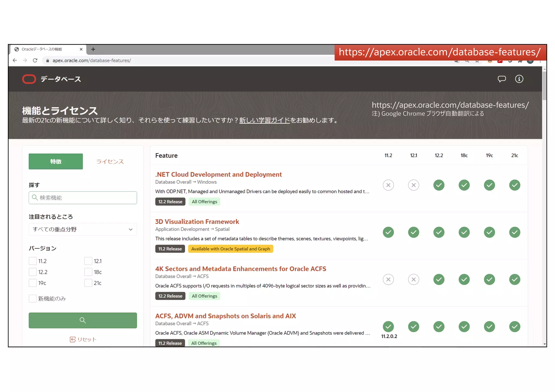Image resolution: width=555 pixels, height=392 pixels.
Task: Click the 11.2 X mark for .NET Cloud
Action: 388,185
